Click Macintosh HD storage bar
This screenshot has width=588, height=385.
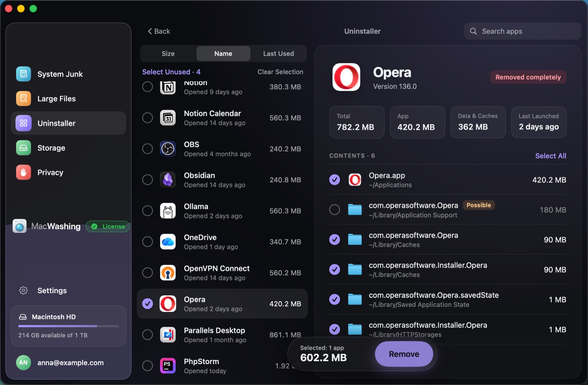click(68, 326)
